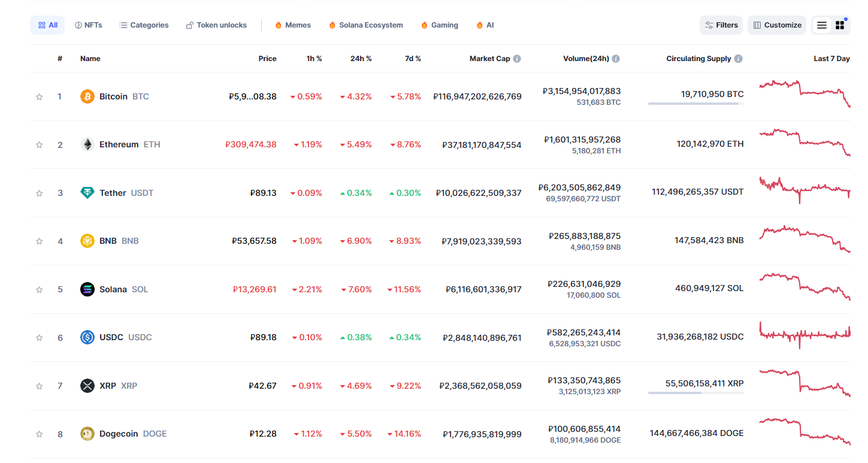The width and height of the screenshot is (868, 463).
Task: Toggle the watchlist star for XRP
Action: click(40, 386)
